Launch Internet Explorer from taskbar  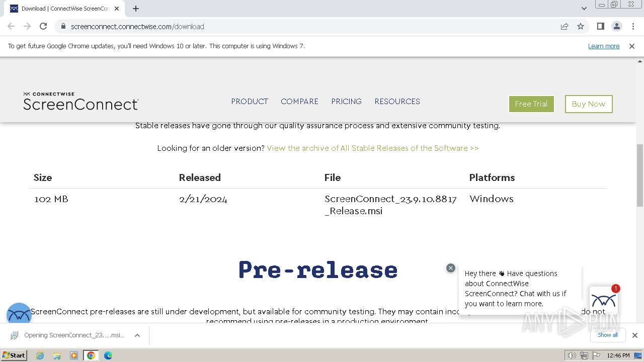(40, 355)
